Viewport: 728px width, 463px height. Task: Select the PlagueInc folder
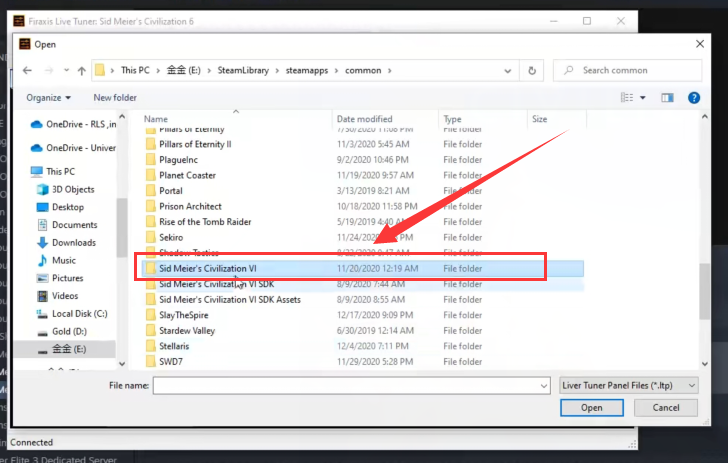pyautogui.click(x=178, y=160)
